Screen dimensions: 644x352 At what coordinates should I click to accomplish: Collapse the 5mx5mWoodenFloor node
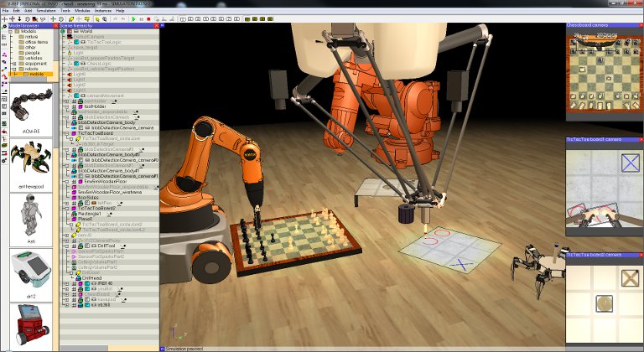pyautogui.click(x=67, y=181)
